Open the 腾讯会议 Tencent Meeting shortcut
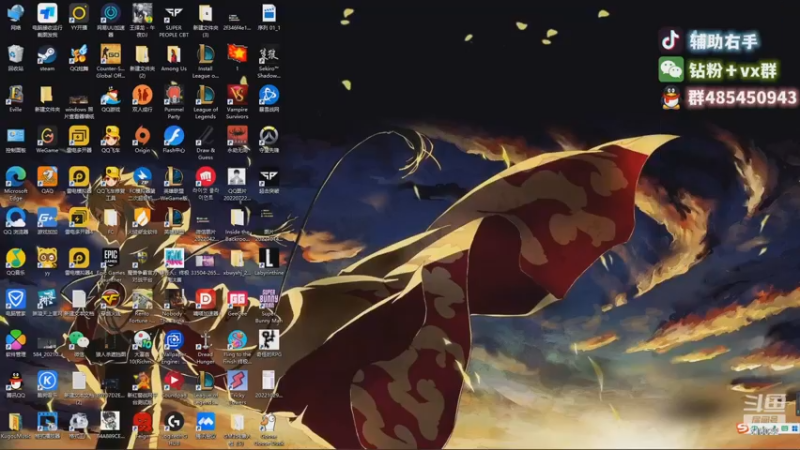The width and height of the screenshot is (800, 450). pyautogui.click(x=206, y=422)
